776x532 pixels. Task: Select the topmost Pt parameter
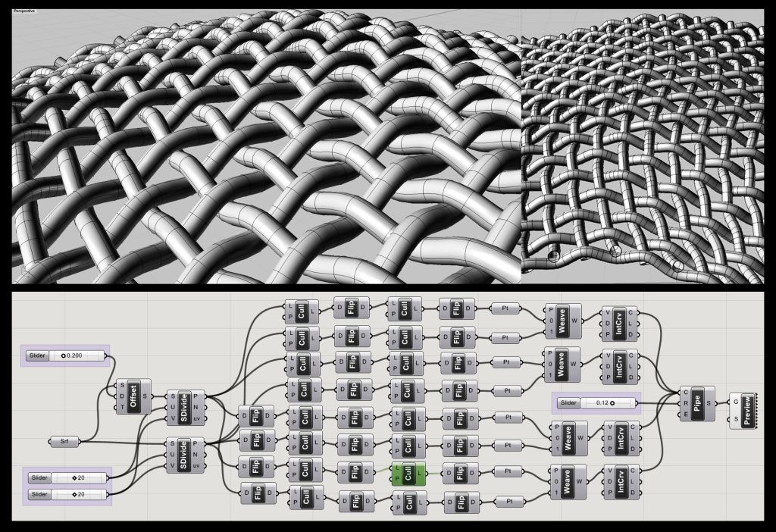point(506,309)
